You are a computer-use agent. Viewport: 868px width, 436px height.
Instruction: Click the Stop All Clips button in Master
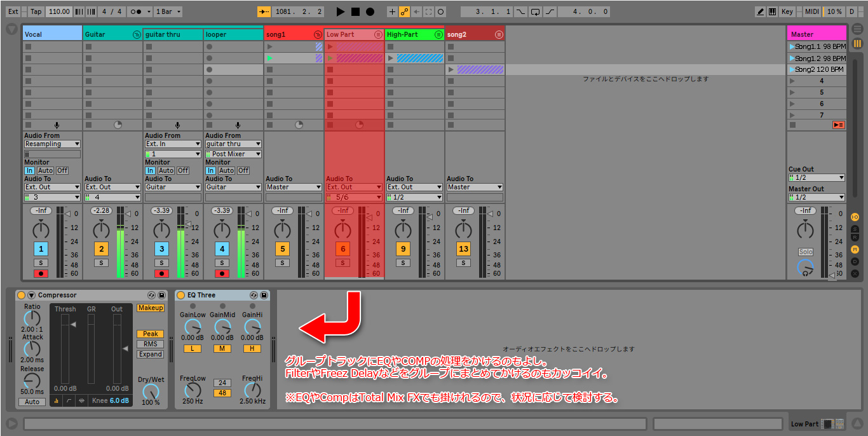pos(838,125)
